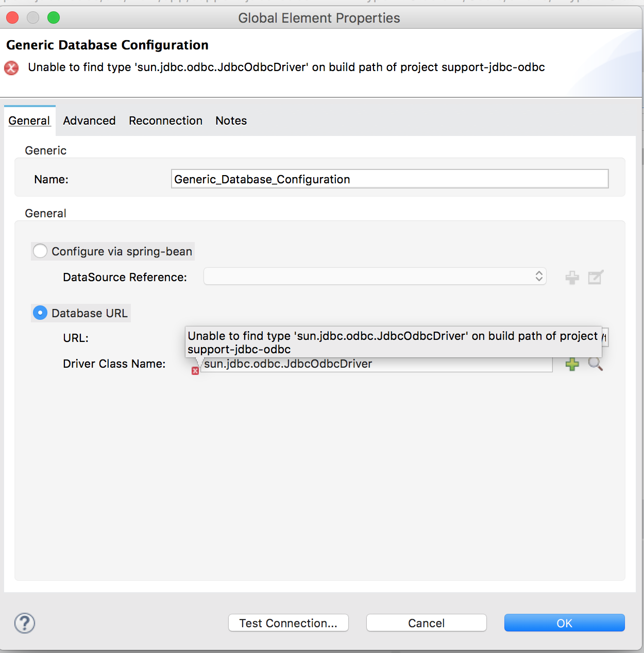Expand the DataSource Reference dropdown
This screenshot has width=644, height=653.
point(375,277)
